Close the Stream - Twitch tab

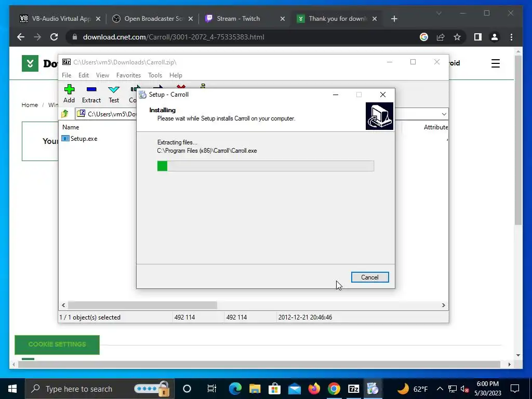tap(282, 19)
